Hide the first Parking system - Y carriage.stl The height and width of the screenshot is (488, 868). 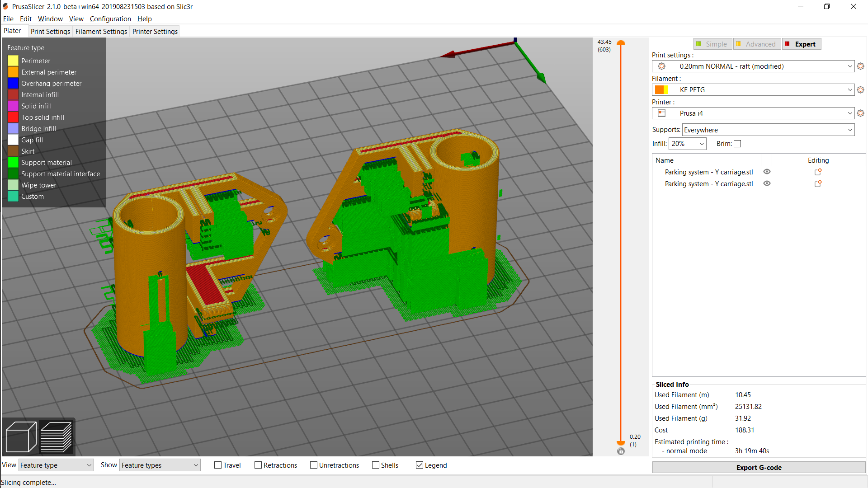pos(767,172)
